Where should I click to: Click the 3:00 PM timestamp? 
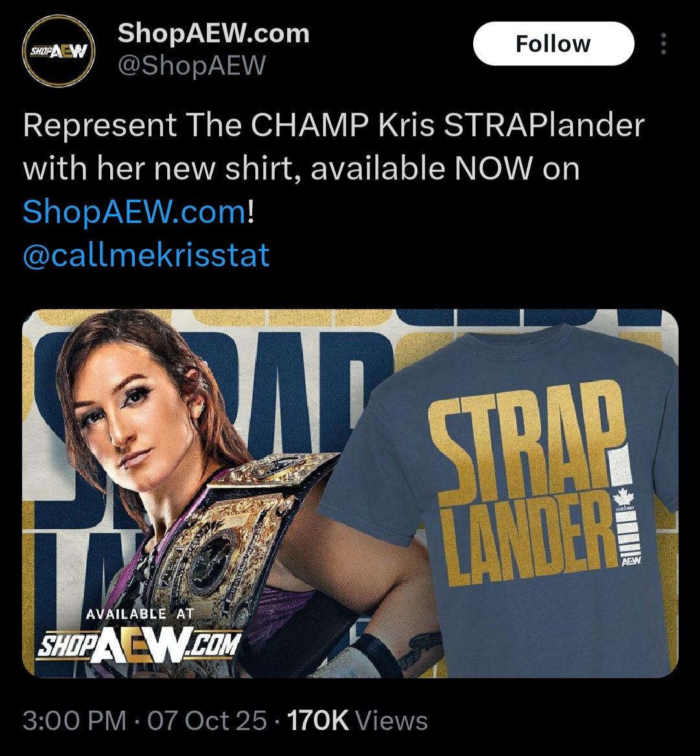click(x=75, y=721)
